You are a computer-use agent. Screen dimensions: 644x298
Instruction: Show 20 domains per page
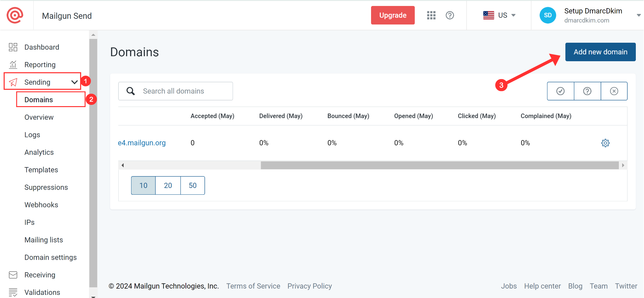click(x=168, y=186)
